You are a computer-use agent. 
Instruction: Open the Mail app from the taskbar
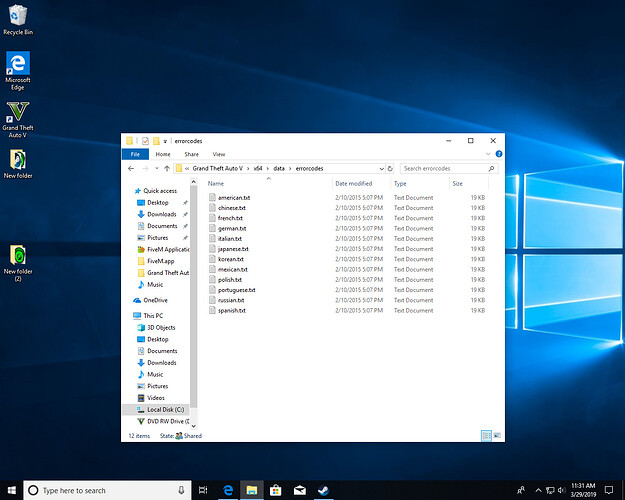pos(299,490)
